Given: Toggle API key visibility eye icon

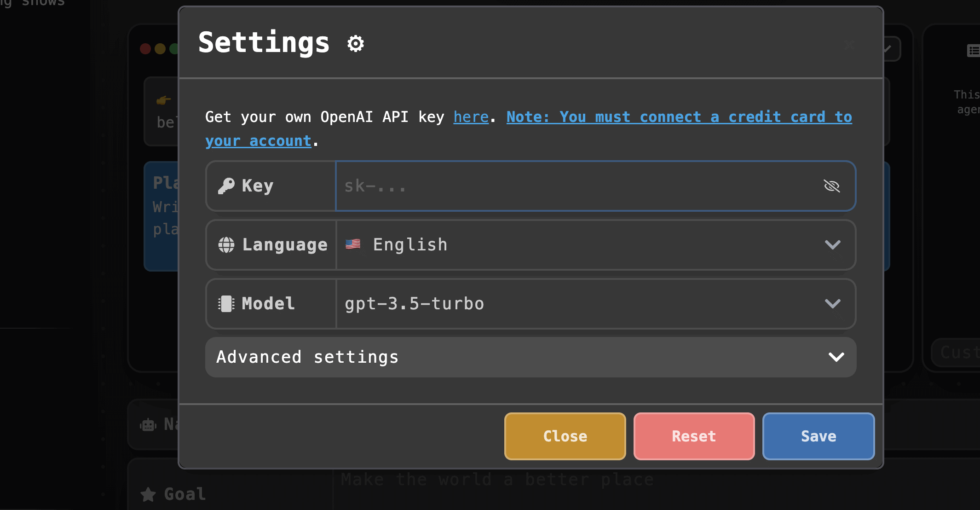Looking at the screenshot, I should point(831,186).
